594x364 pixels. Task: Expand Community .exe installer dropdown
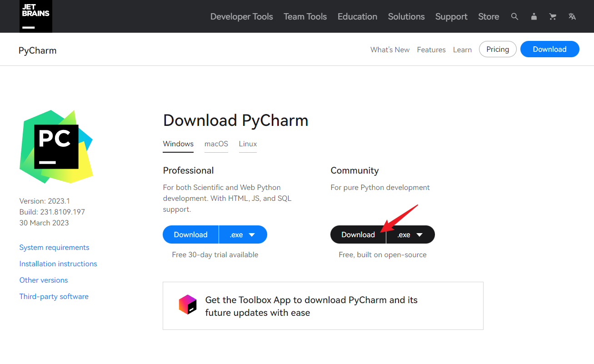(410, 234)
